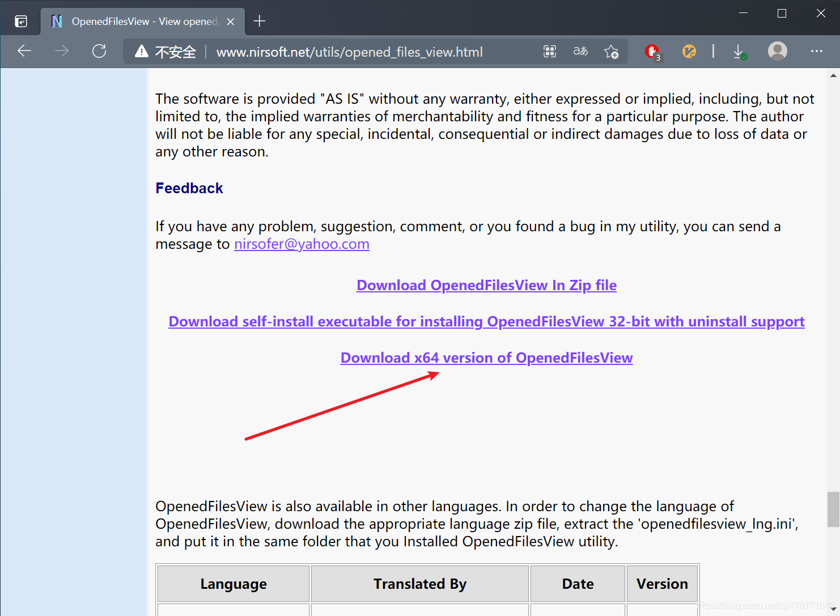Open the orange extension icon

689,52
